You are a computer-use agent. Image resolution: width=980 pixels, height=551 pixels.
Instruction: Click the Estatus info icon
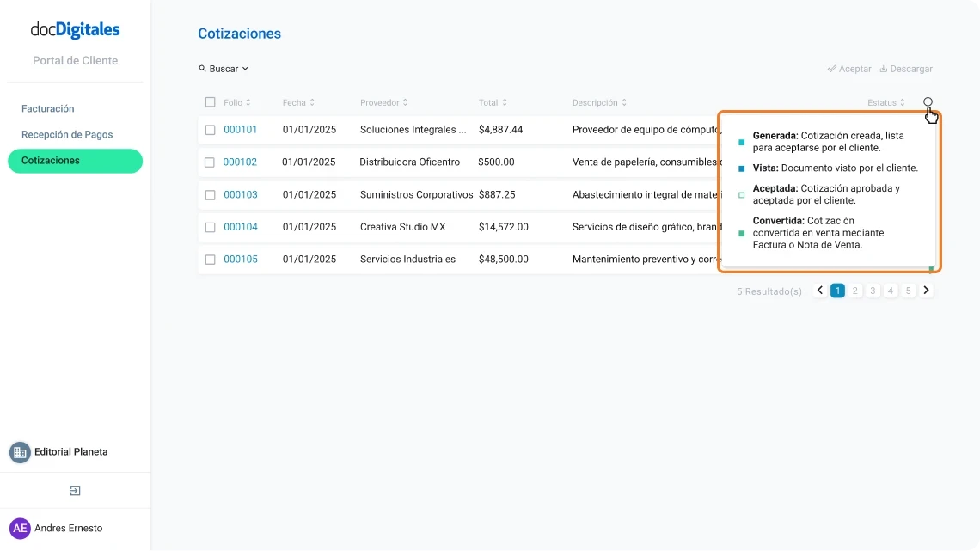[x=928, y=101]
